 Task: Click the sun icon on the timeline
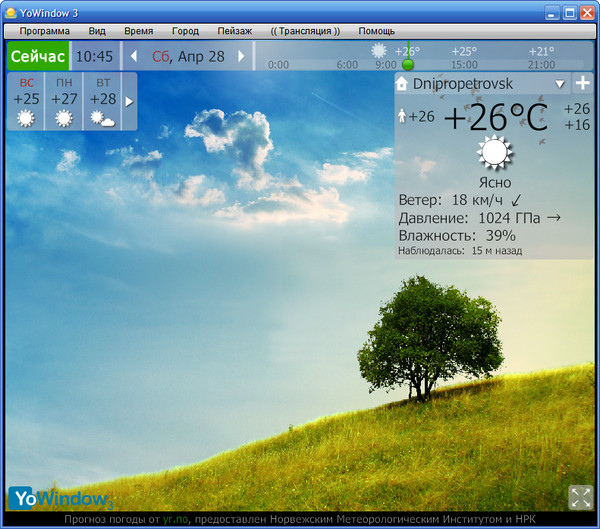click(380, 50)
